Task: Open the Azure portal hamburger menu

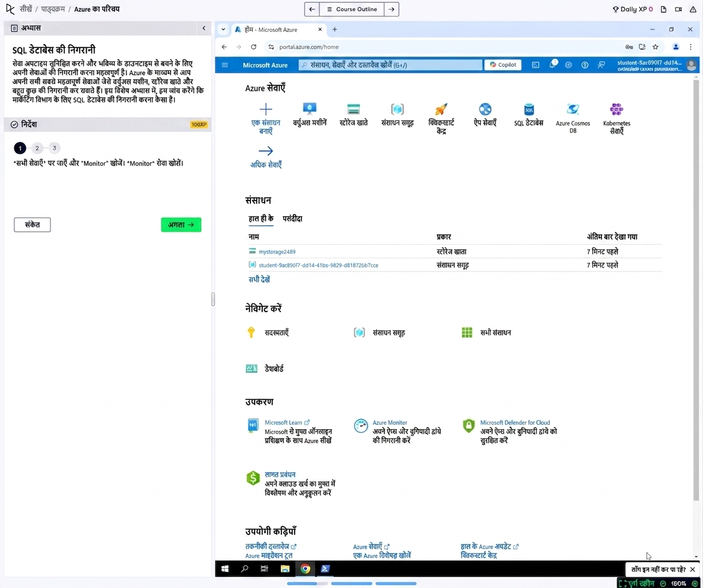Action: [x=225, y=65]
